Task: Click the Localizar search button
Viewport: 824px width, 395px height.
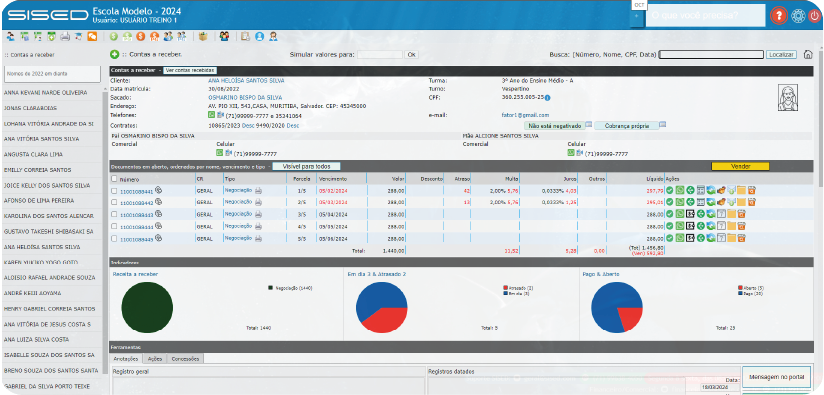Action: coord(781,54)
